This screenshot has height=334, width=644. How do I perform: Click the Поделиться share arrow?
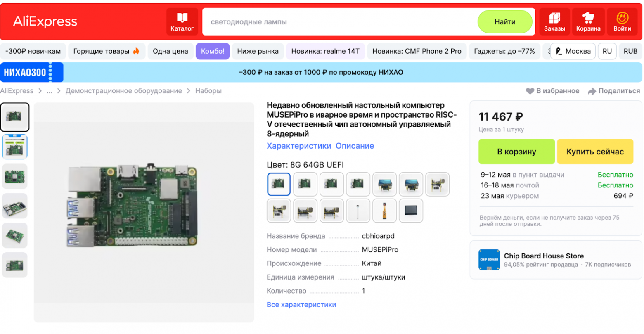592,91
